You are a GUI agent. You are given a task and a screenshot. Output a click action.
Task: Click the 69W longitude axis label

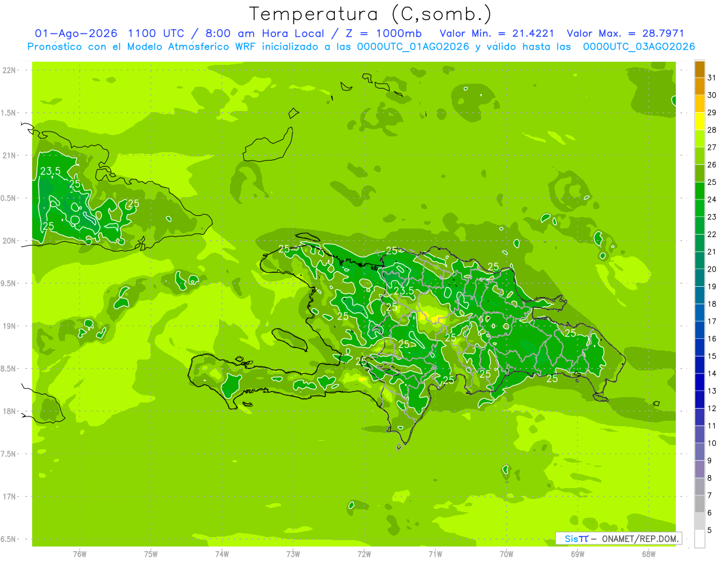click(578, 554)
